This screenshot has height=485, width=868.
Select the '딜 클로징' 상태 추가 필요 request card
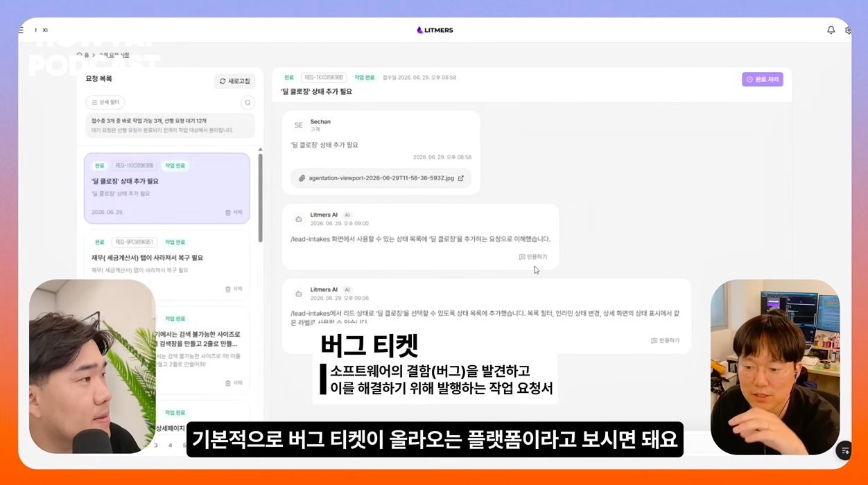[x=167, y=188]
